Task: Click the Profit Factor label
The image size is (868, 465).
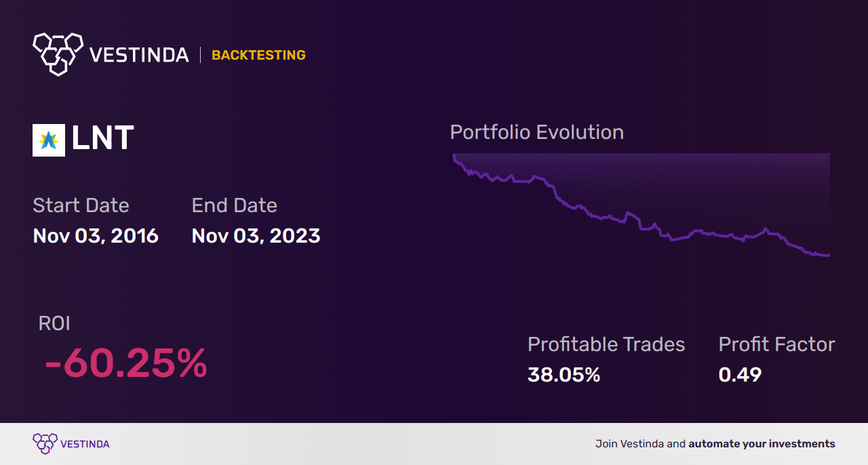Action: tap(776, 344)
